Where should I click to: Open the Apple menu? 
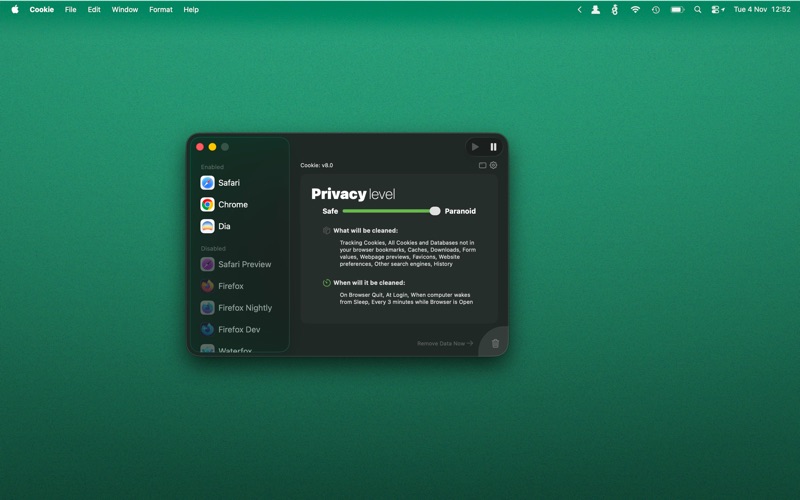point(15,9)
